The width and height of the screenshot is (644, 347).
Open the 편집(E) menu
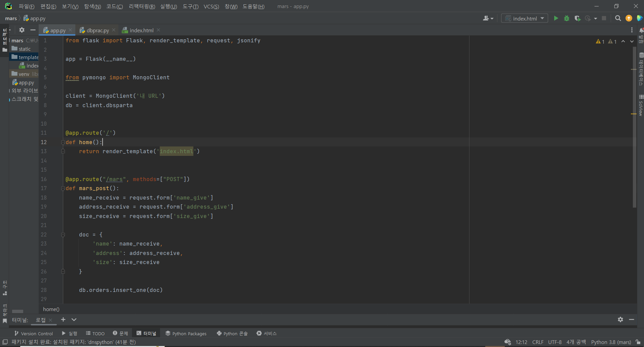click(48, 6)
